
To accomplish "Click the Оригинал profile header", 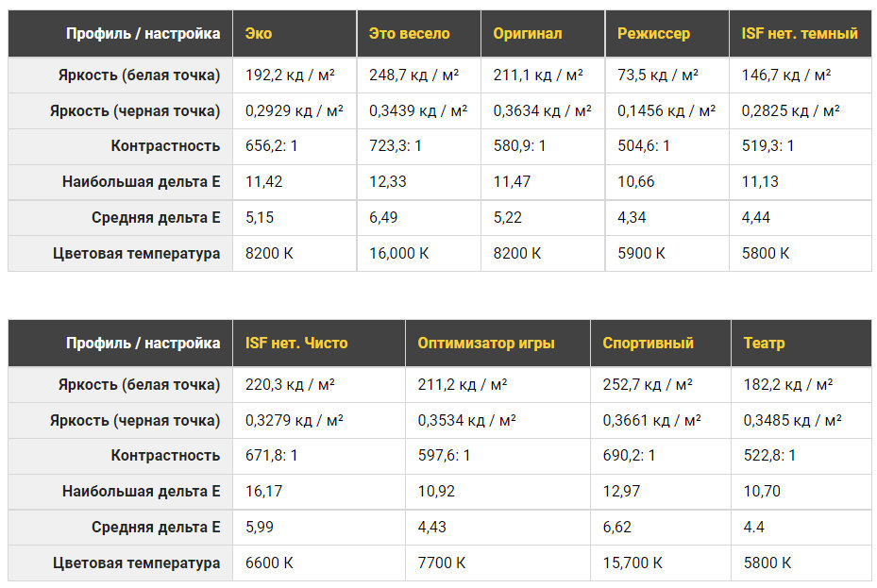I will click(x=527, y=34).
